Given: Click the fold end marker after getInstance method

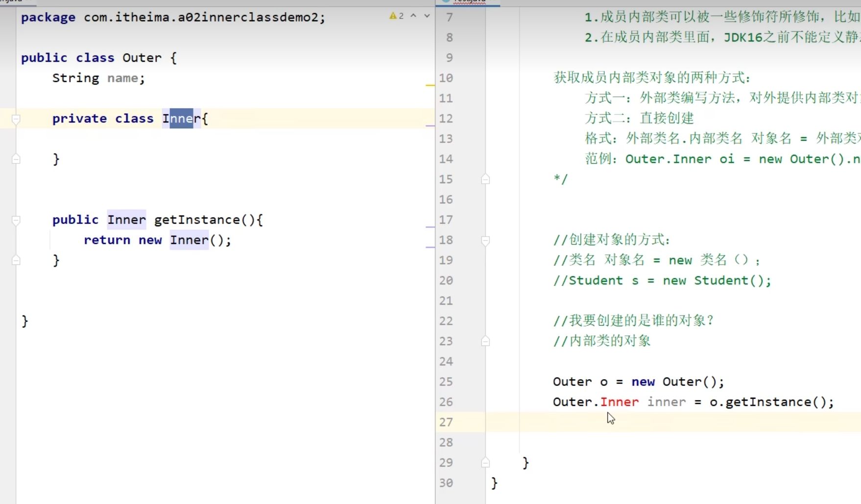Looking at the screenshot, I should click(16, 261).
